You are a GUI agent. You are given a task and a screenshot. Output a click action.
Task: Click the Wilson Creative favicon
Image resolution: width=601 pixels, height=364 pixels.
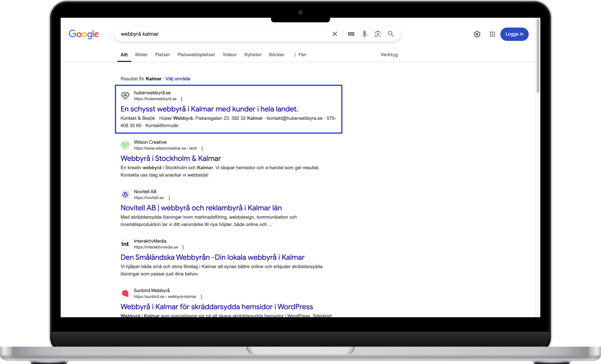[x=125, y=145]
